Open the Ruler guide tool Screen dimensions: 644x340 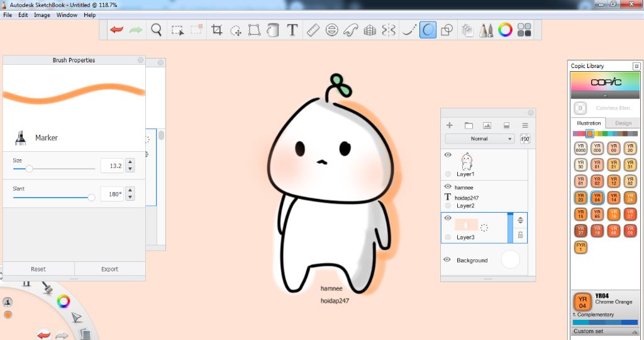click(313, 30)
